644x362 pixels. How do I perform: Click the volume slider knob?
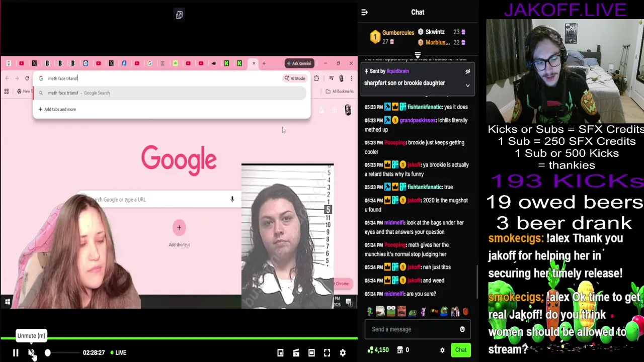pos(47,353)
